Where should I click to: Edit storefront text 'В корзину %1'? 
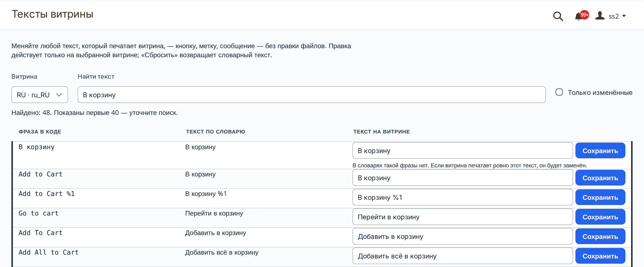(462, 197)
